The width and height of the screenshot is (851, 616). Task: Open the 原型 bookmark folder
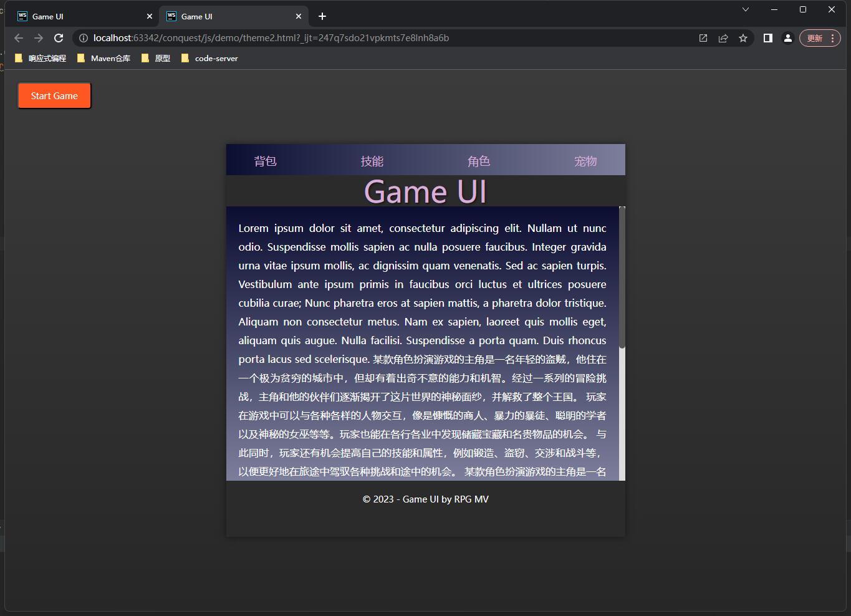point(156,58)
